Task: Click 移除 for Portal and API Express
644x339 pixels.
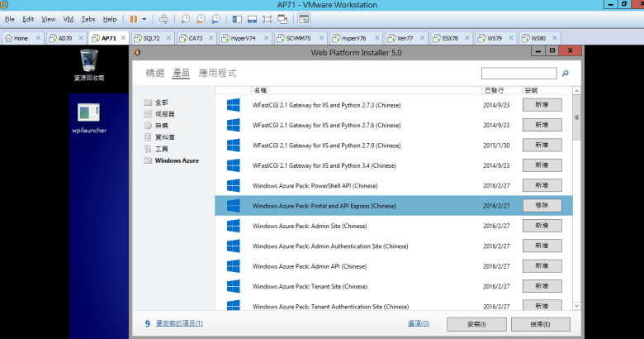Action: (x=542, y=205)
